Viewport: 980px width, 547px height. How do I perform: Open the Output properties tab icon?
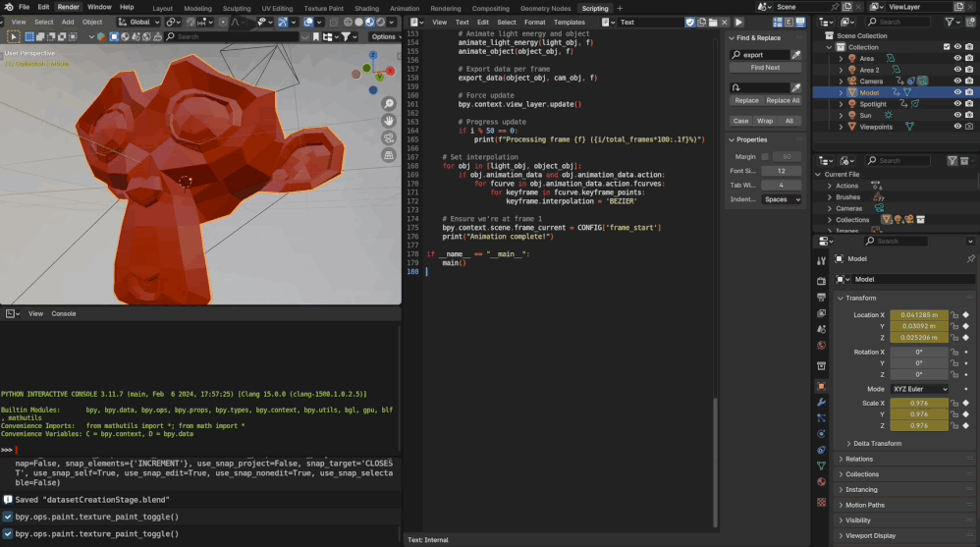(x=821, y=297)
